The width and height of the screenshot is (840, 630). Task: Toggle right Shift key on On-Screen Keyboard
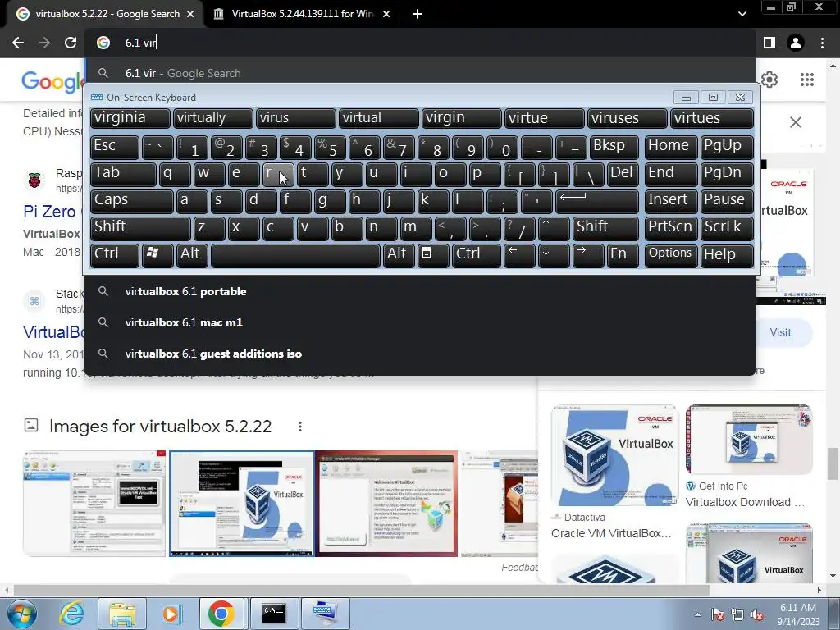coord(606,228)
